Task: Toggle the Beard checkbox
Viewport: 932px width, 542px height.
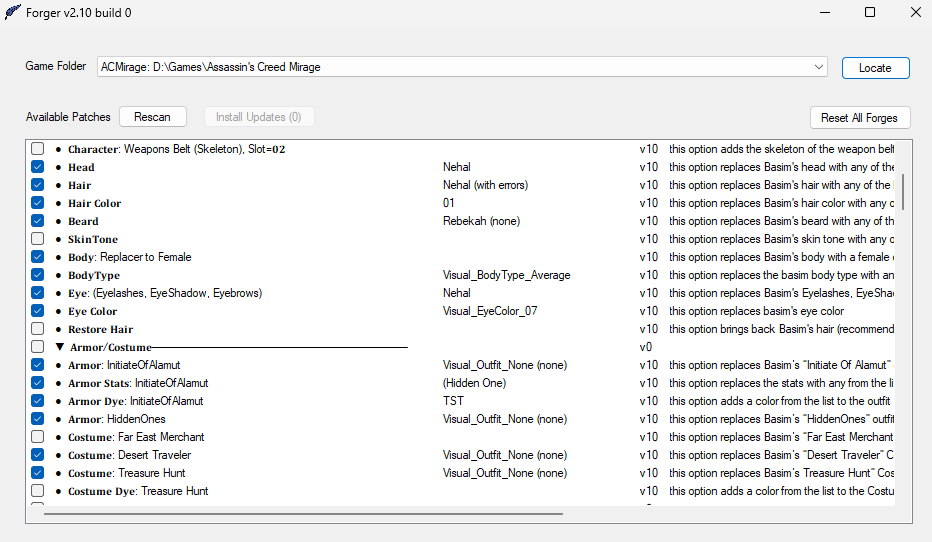Action: coord(37,220)
